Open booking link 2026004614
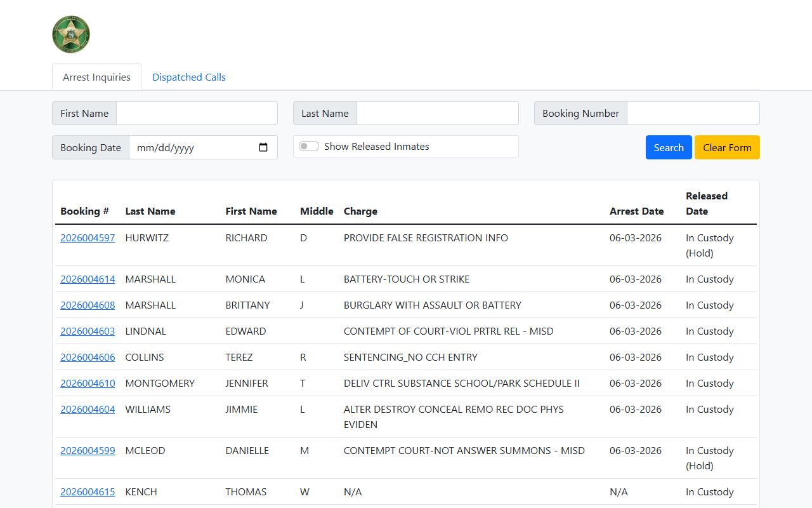The height and width of the screenshot is (508, 812). click(88, 279)
